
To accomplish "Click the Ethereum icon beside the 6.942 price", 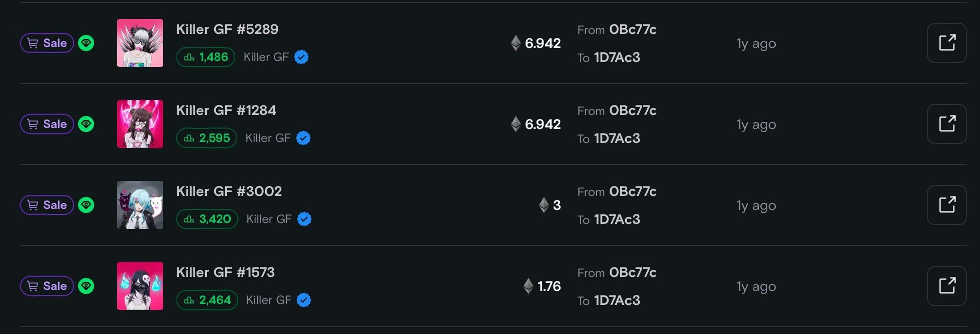I will click(517, 43).
